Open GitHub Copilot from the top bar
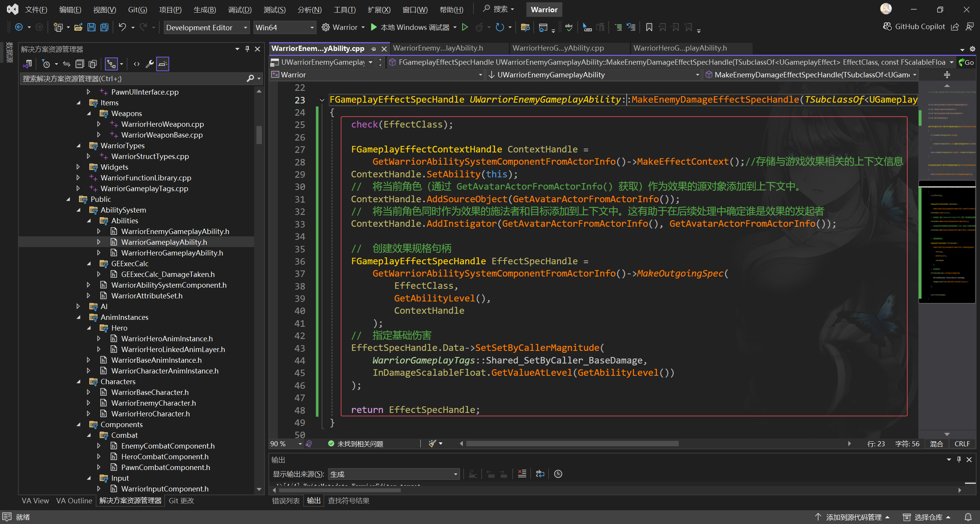Screen dimensions: 980x524 [914, 26]
